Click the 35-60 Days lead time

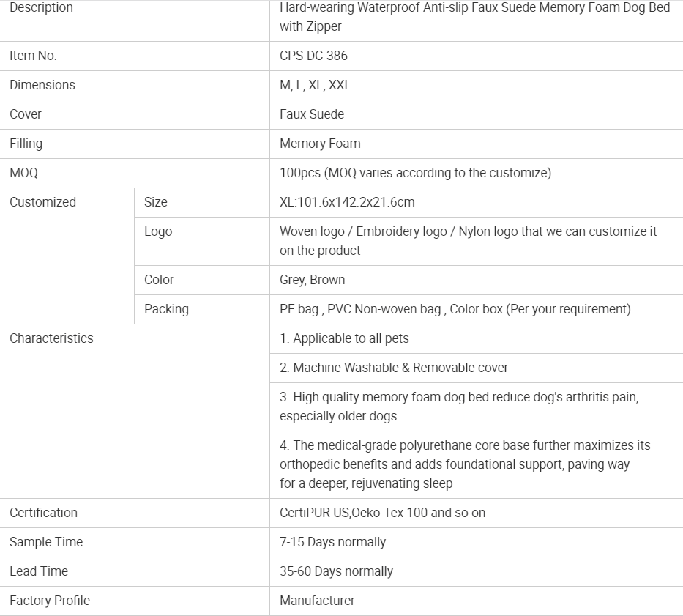(336, 571)
